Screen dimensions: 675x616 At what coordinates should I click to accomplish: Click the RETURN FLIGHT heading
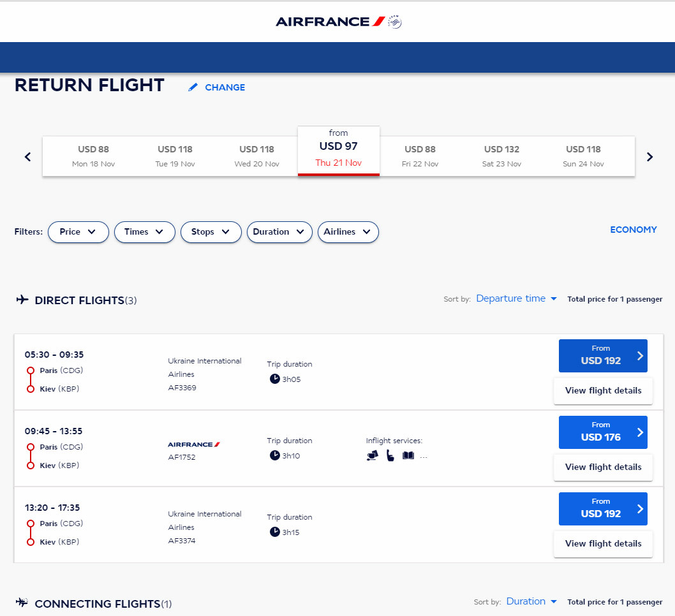[89, 85]
